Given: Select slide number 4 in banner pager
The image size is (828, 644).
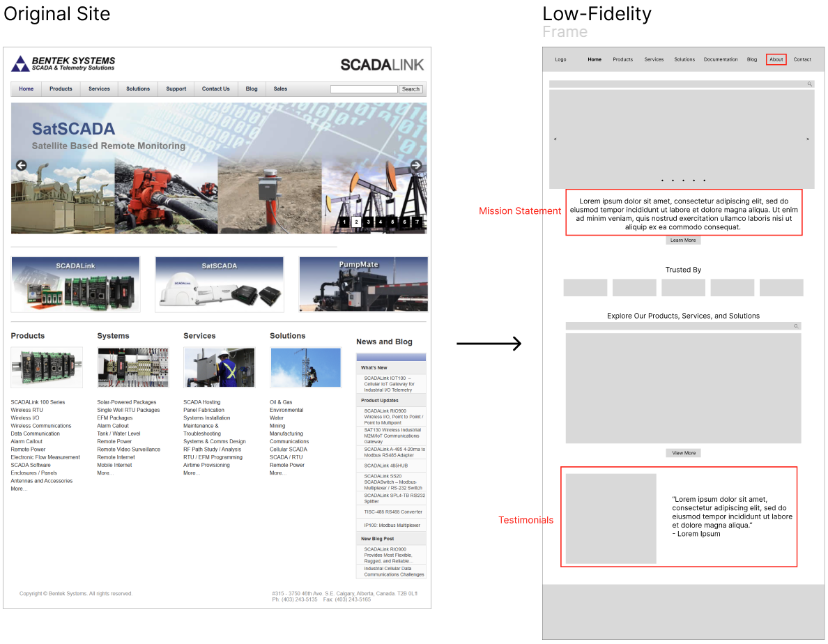Looking at the screenshot, I should pyautogui.click(x=381, y=222).
